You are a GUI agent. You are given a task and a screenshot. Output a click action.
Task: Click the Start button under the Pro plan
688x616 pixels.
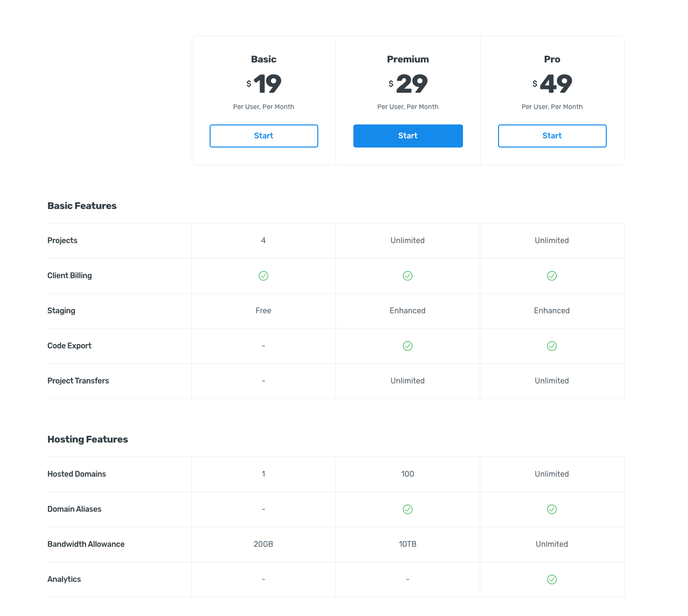point(551,136)
